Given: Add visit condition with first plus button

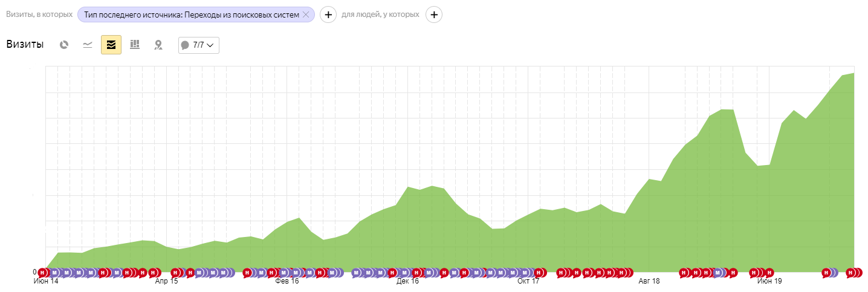Looking at the screenshot, I should coord(328,15).
